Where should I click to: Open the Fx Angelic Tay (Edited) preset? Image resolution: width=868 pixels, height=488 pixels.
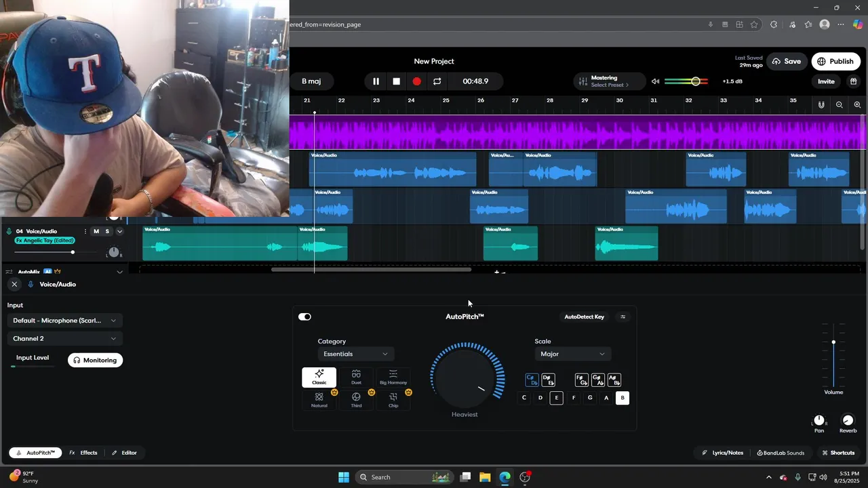[x=45, y=241]
